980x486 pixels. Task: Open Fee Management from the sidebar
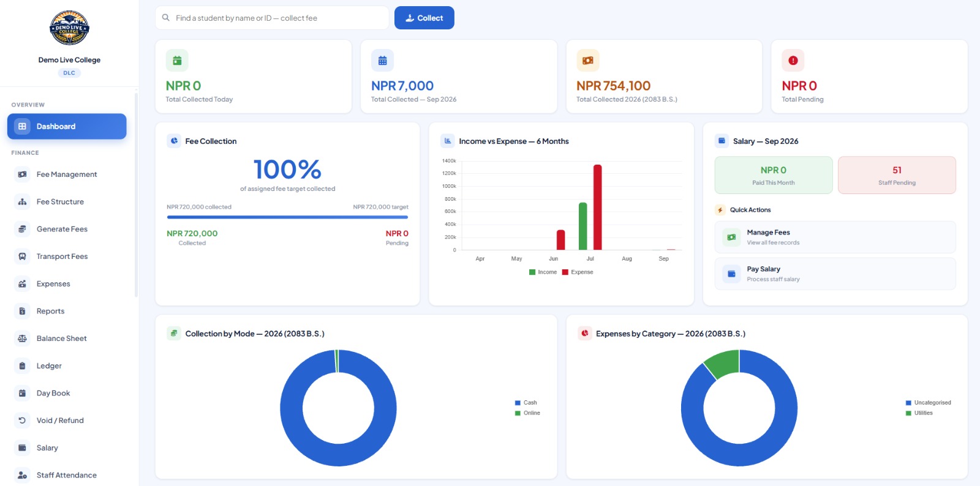click(x=67, y=174)
